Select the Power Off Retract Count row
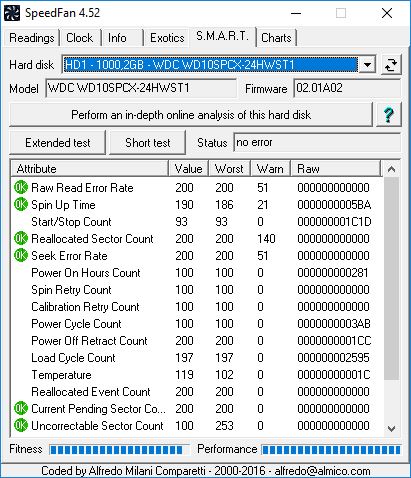The width and height of the screenshot is (411, 478). [197, 341]
